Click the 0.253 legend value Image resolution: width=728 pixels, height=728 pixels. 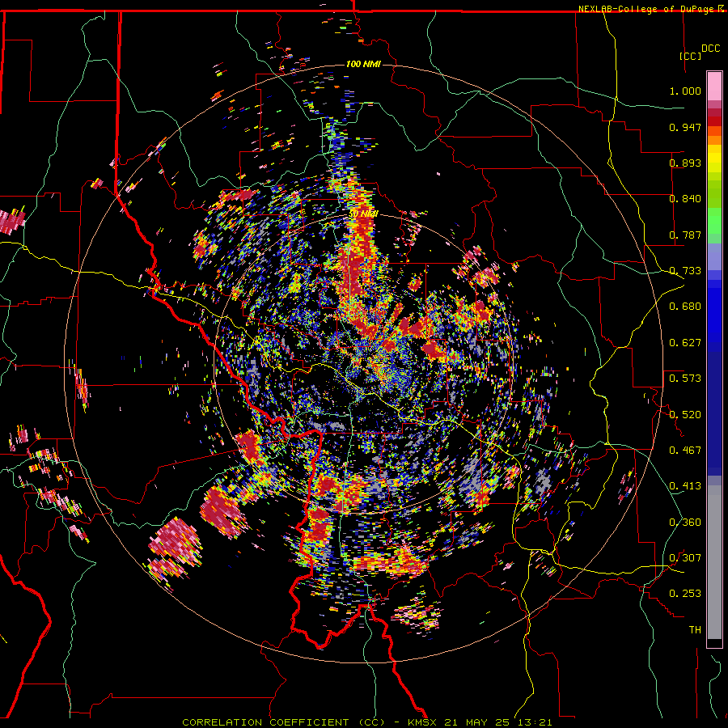tap(685, 594)
